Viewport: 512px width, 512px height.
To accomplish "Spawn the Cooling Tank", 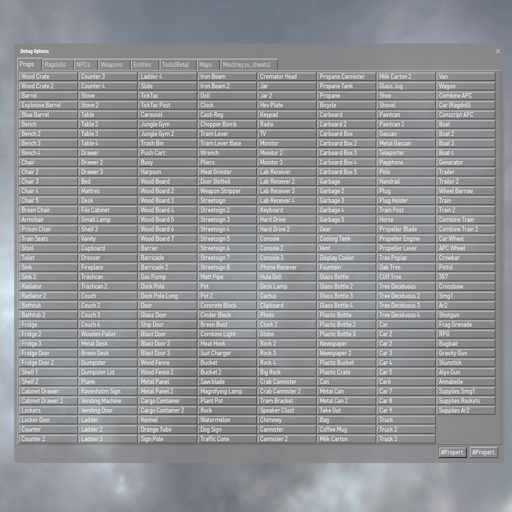I will (346, 239).
